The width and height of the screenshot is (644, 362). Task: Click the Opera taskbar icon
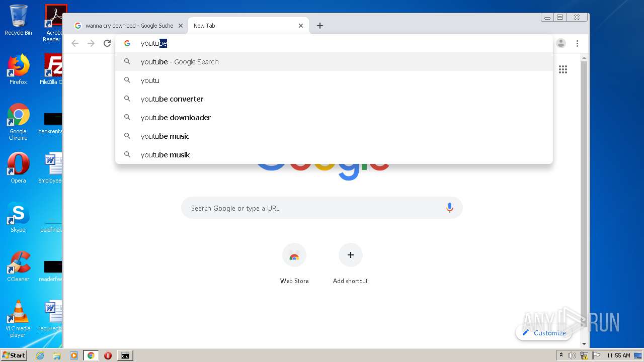(x=108, y=355)
